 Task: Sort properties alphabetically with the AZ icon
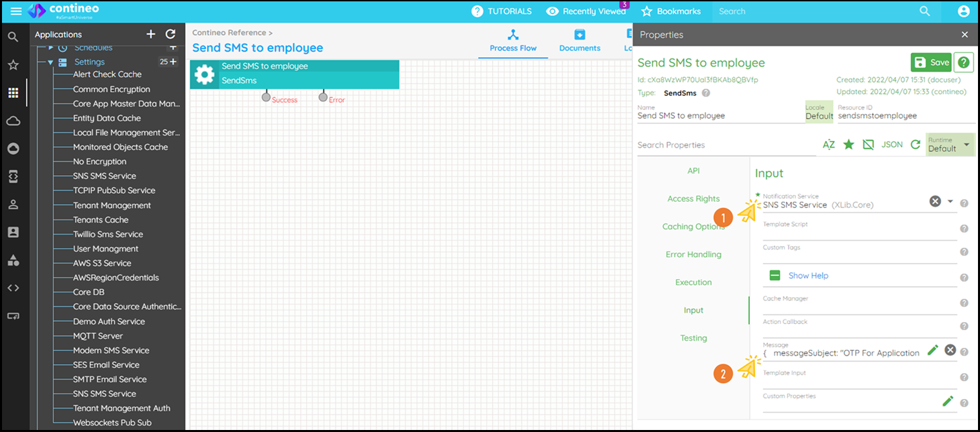click(x=828, y=144)
